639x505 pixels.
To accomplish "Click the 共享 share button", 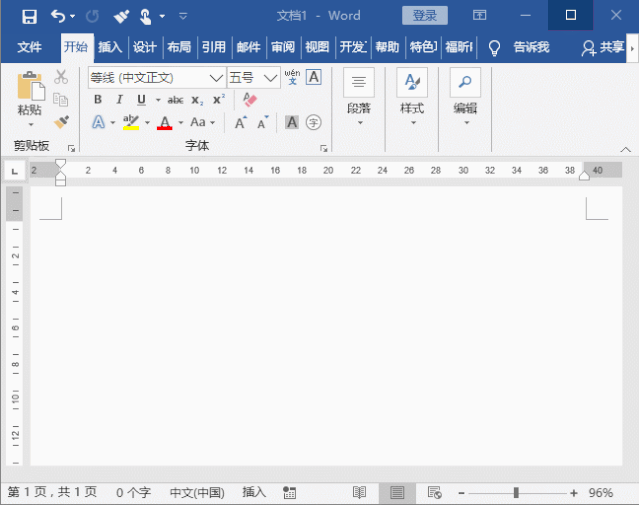I will (x=603, y=47).
